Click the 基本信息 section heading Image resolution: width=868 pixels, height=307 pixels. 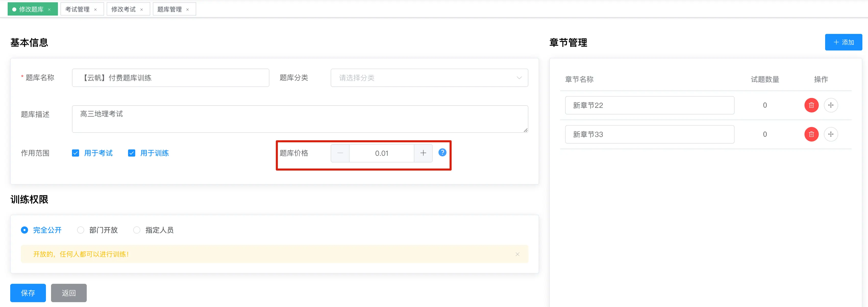(x=29, y=42)
